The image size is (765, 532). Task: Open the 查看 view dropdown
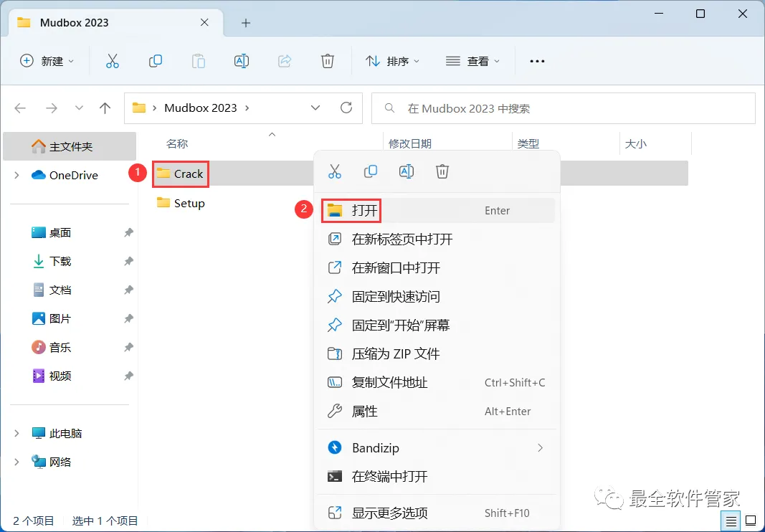[472, 61]
